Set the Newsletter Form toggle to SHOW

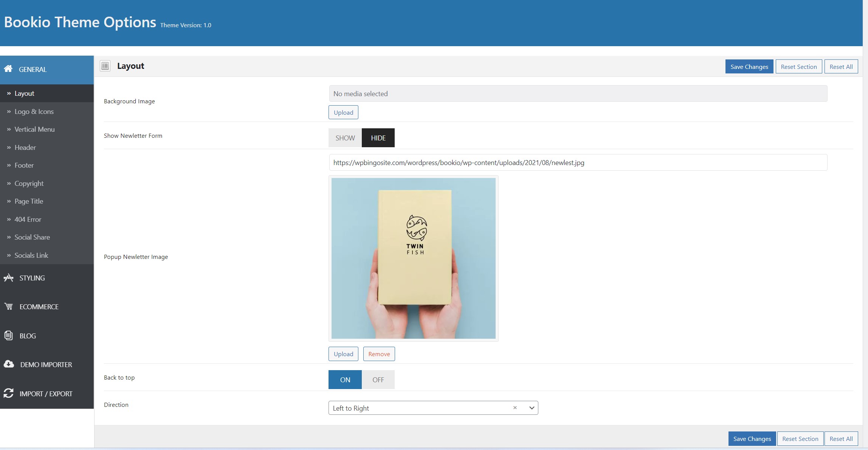click(345, 138)
